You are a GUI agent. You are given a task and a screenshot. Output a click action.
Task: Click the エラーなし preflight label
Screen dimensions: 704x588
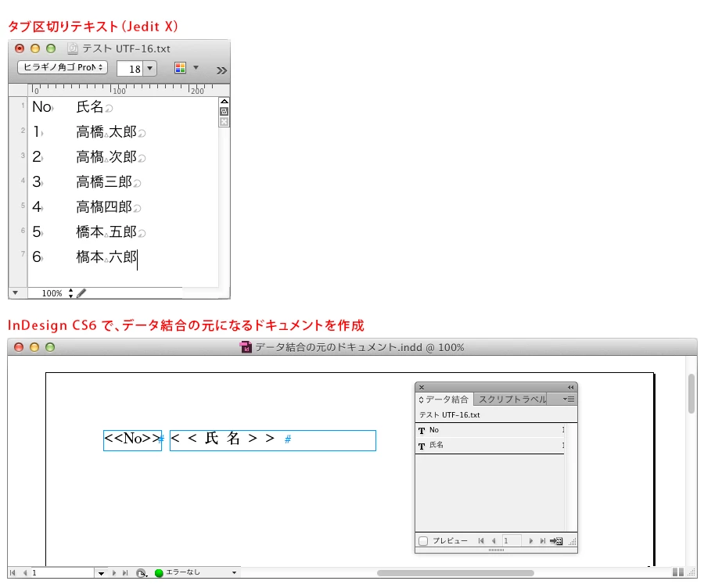pos(183,572)
